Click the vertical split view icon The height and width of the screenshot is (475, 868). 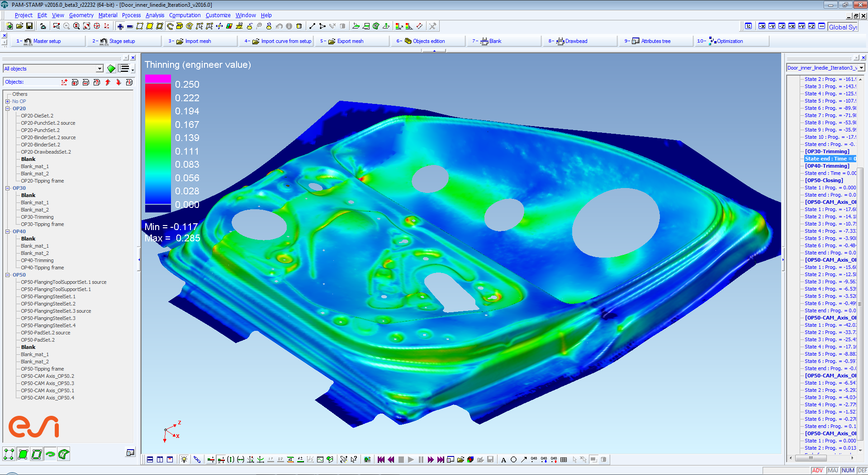[160, 460]
